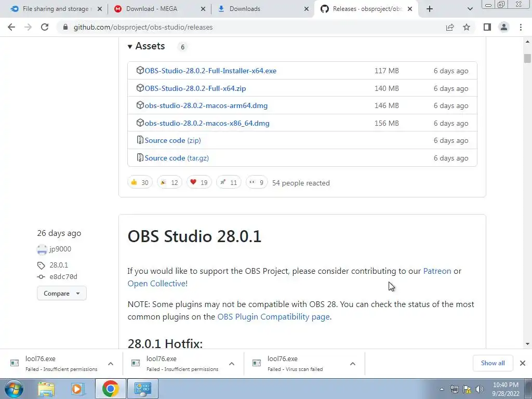
Task: Click the volume speaker tray icon
Action: pyautogui.click(x=480, y=389)
